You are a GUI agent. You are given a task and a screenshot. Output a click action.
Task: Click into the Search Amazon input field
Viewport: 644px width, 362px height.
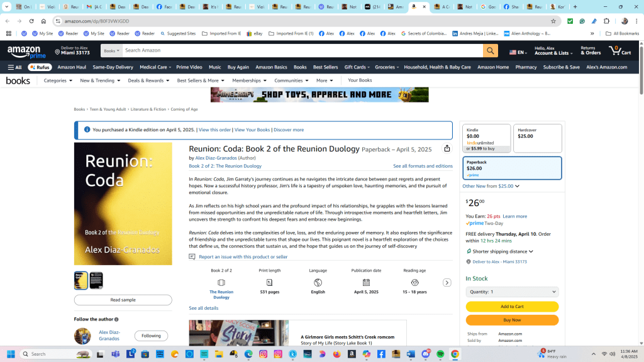click(x=302, y=51)
